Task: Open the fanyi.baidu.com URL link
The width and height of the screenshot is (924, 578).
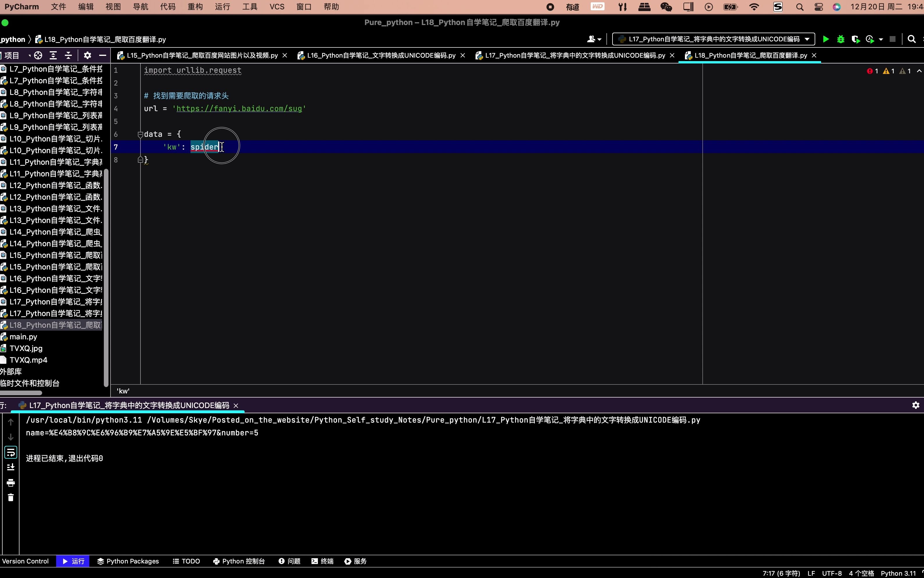Action: 239,108
